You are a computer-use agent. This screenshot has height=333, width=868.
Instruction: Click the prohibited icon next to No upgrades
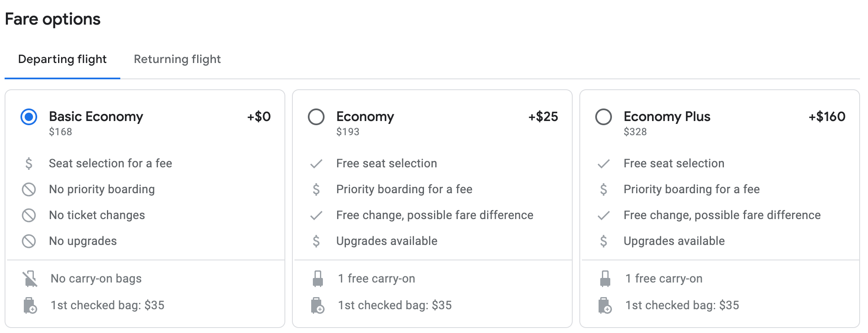[29, 241]
